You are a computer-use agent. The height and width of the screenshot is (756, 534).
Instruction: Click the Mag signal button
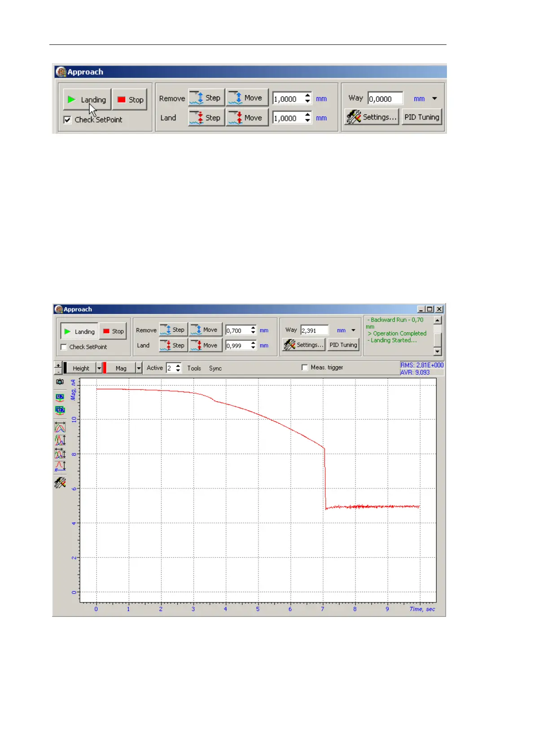(x=121, y=368)
